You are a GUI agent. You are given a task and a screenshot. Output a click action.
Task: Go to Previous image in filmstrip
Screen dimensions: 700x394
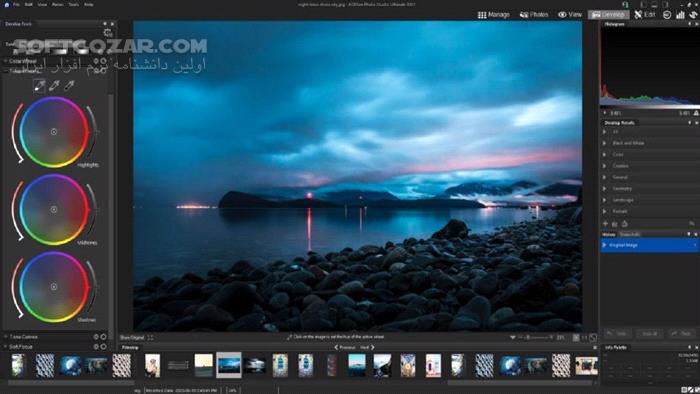(345, 347)
